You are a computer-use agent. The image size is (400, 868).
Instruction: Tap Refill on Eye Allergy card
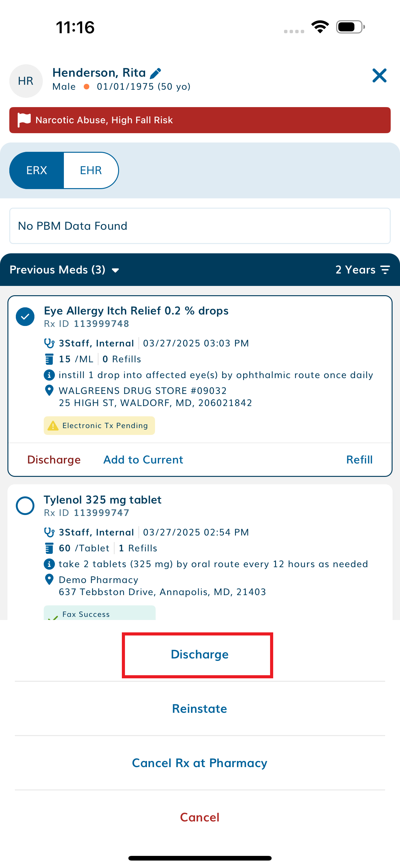coord(359,459)
